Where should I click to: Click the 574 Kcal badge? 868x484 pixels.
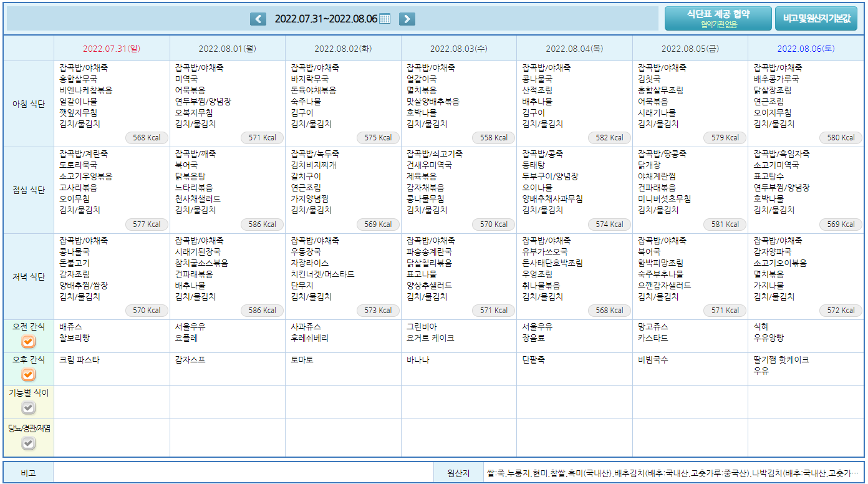pyautogui.click(x=609, y=224)
